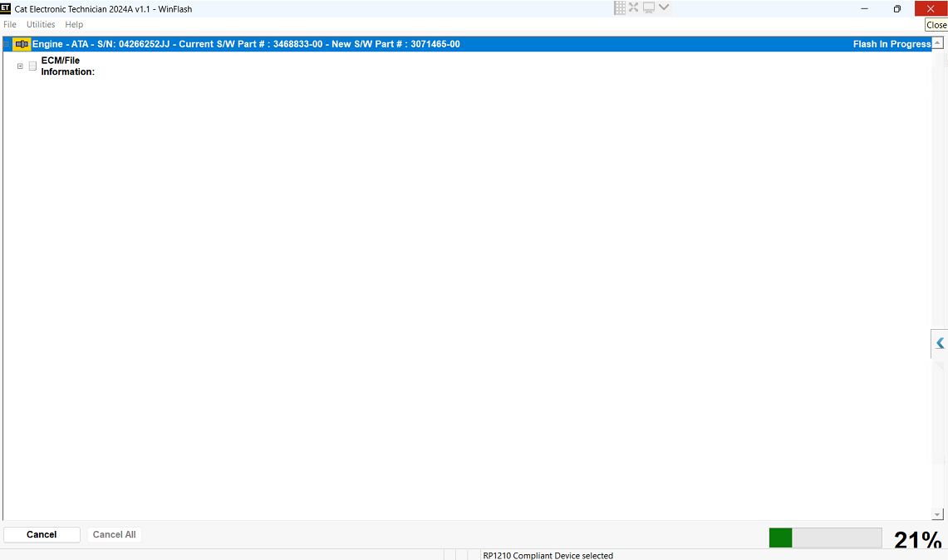Click the document icon beside ECM/File Information
This screenshot has height=560, width=948.
click(x=33, y=66)
